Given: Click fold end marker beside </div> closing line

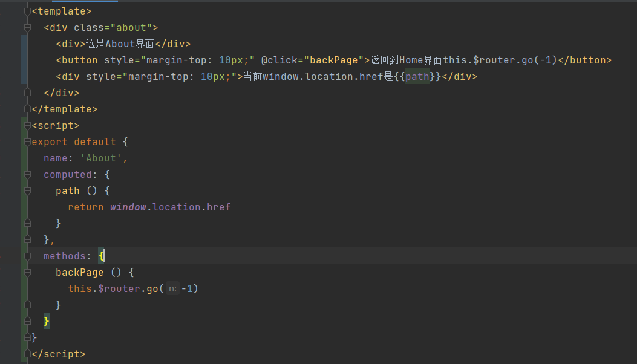Looking at the screenshot, I should point(27,93).
